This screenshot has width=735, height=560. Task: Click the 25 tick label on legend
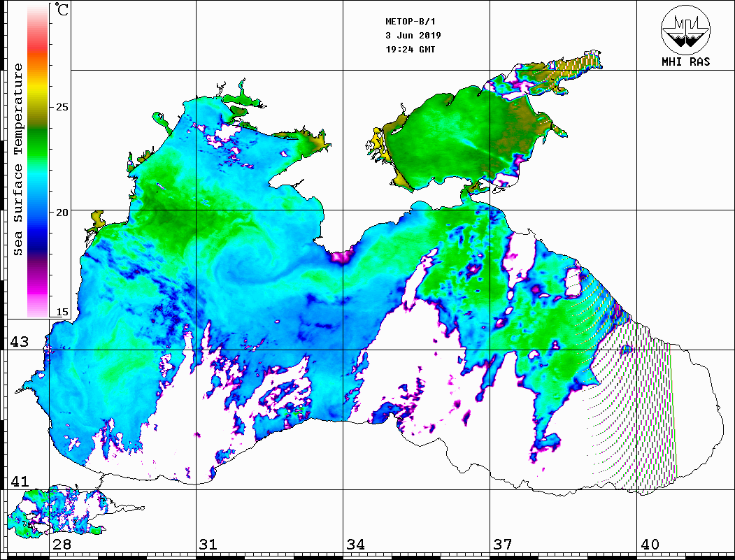coord(62,107)
